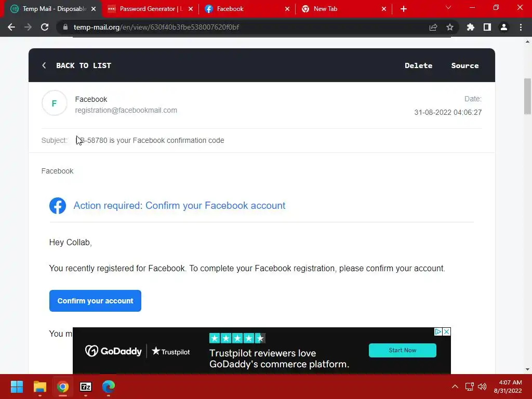Click Confirm your account button
Screen dimensions: 532x399
95,301
